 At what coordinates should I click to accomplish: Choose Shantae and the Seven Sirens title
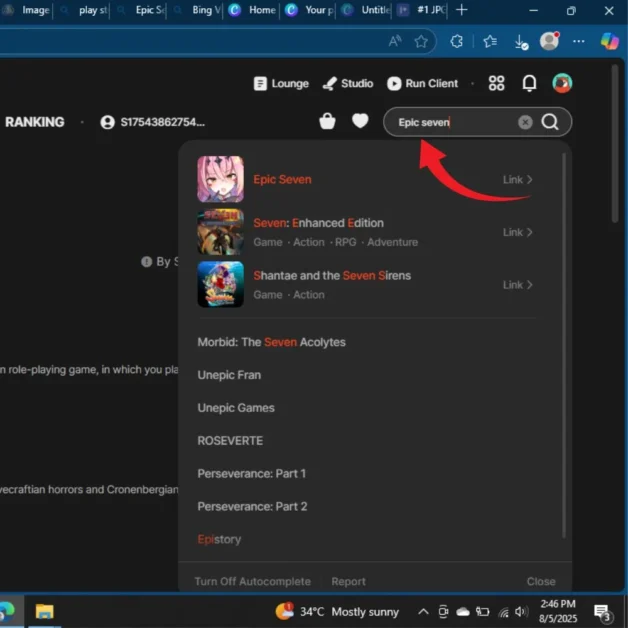click(x=332, y=276)
